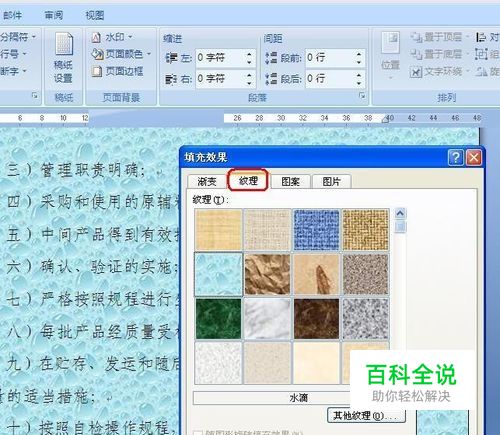Click the left indent 左 input field
Viewport: 500px width, 435px height.
click(221, 58)
